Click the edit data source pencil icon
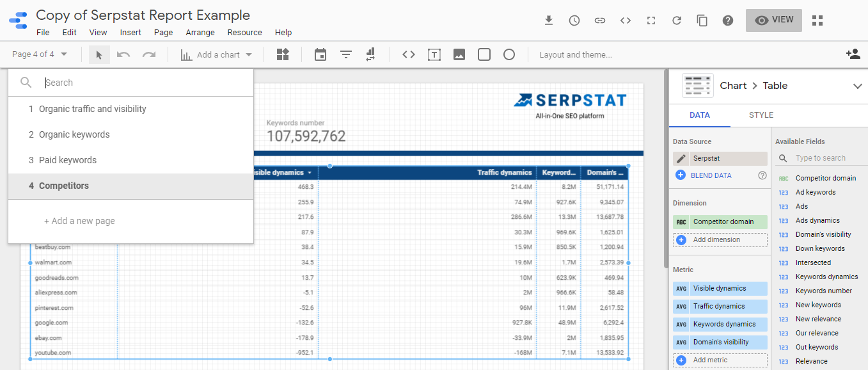This screenshot has width=868, height=370. [681, 159]
